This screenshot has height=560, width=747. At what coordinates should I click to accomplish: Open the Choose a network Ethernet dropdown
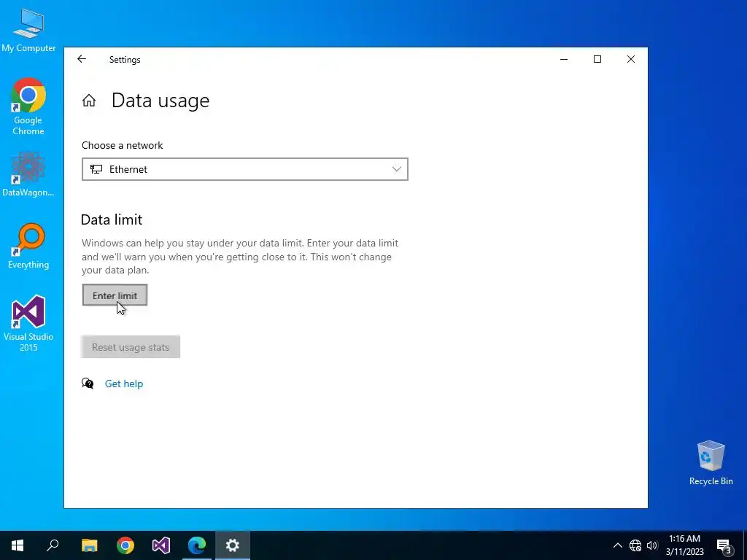click(245, 169)
